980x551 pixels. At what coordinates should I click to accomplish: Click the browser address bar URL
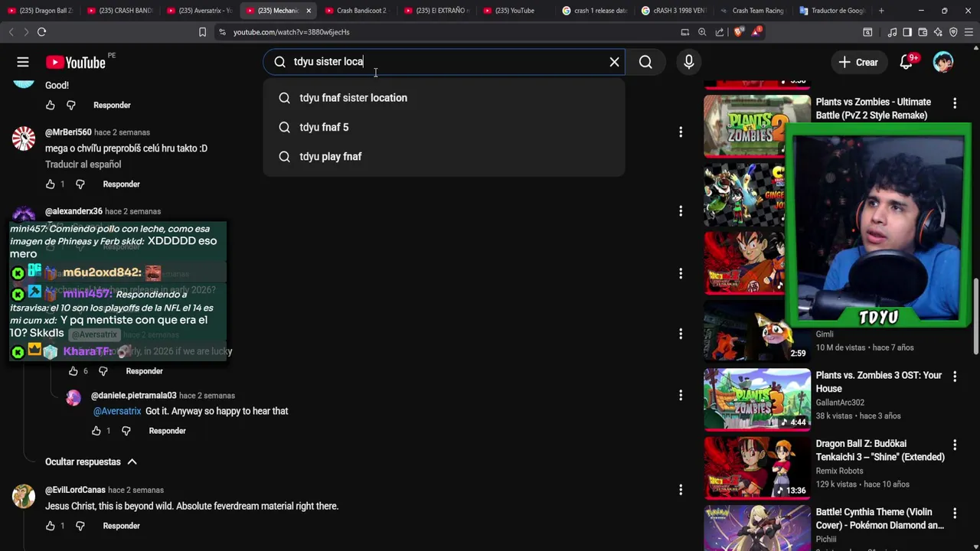pyautogui.click(x=291, y=32)
